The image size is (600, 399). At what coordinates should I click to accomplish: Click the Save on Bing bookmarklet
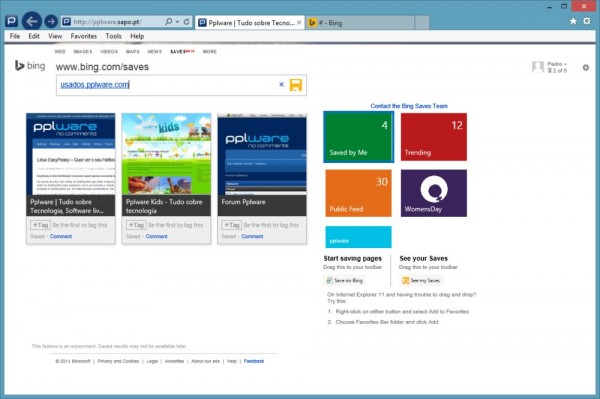344,280
